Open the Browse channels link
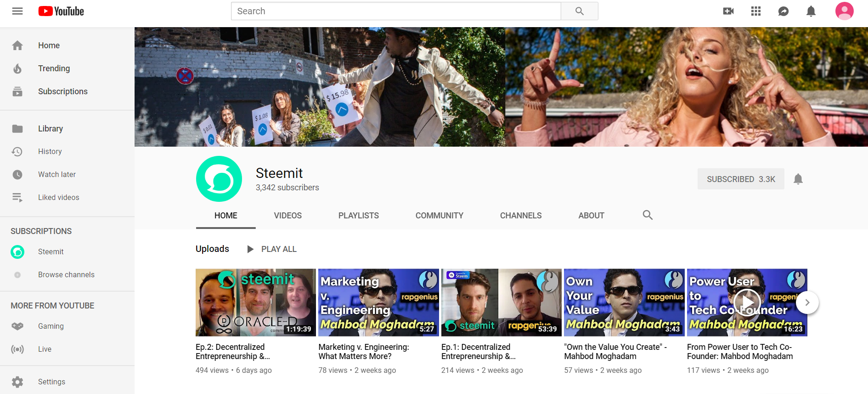The height and width of the screenshot is (394, 868). 66,274
